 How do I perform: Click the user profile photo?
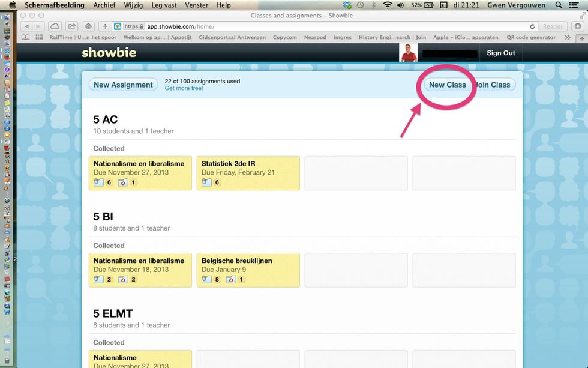[409, 53]
